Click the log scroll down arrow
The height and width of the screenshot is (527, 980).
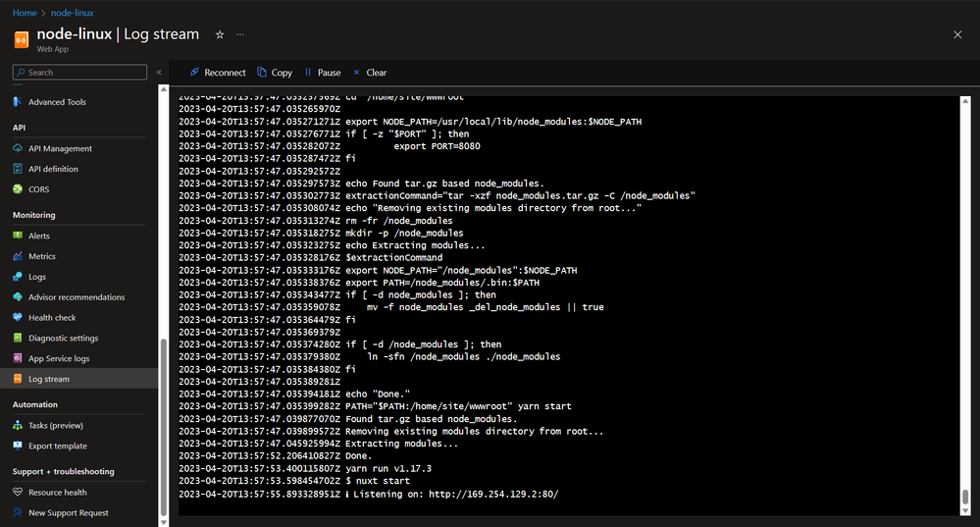[x=965, y=510]
